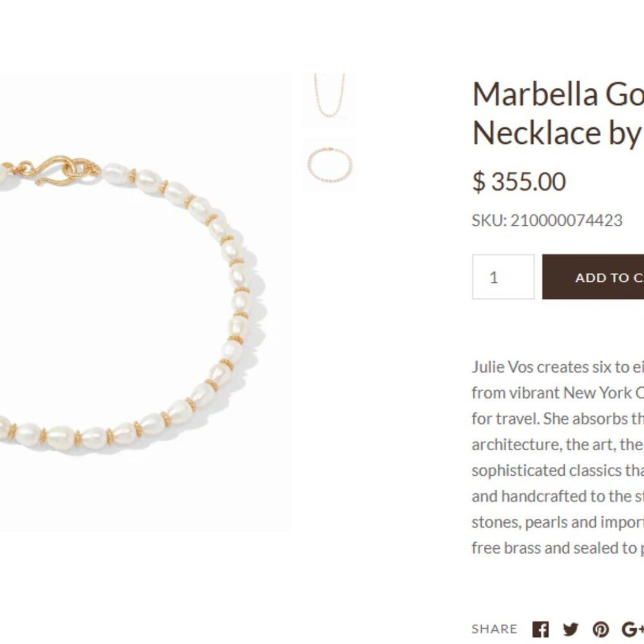This screenshot has height=644, width=644.
Task: Click the Marbella necklace product title
Action: coord(558,113)
